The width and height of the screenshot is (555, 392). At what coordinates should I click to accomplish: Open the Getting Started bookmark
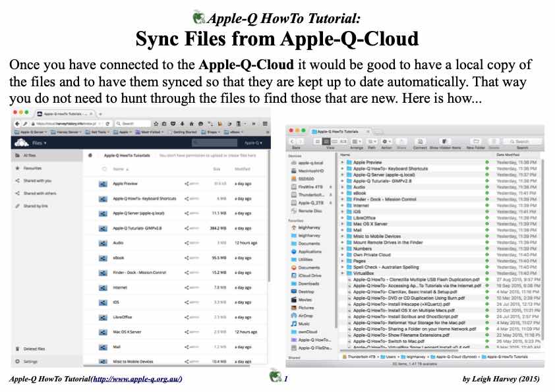[183, 132]
